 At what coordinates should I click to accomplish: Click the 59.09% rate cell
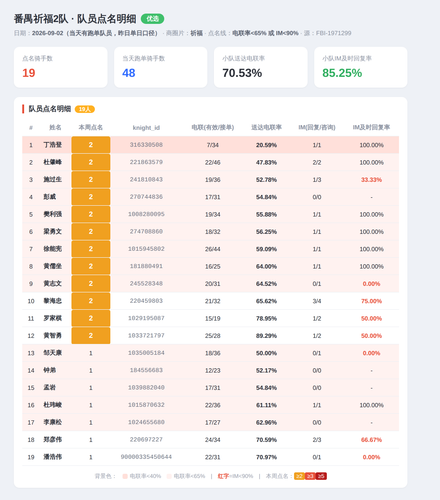pos(266,249)
